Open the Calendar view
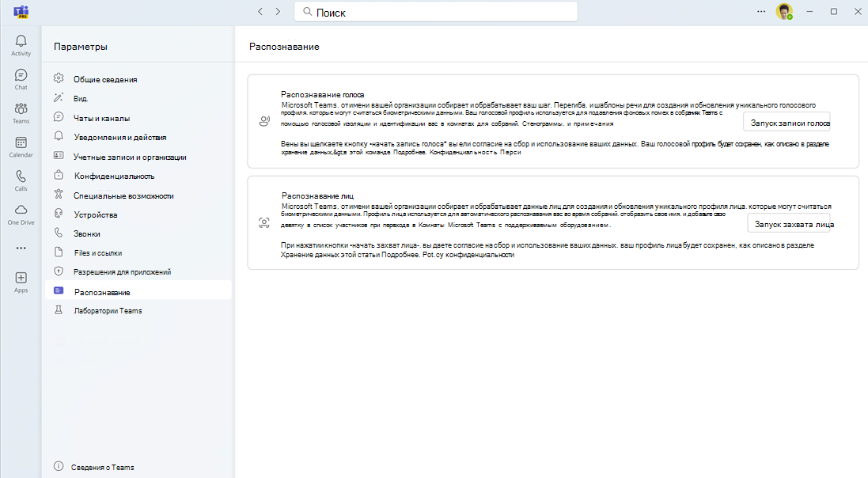This screenshot has height=478, width=868. [21, 146]
